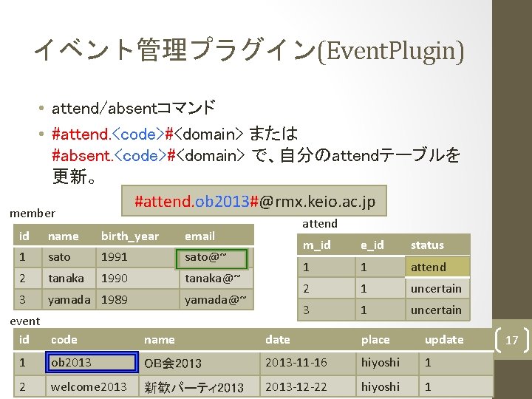Viewport: 532px width, 399px height.
Task: Click birth year 1989 cell
Action: click(x=137, y=299)
